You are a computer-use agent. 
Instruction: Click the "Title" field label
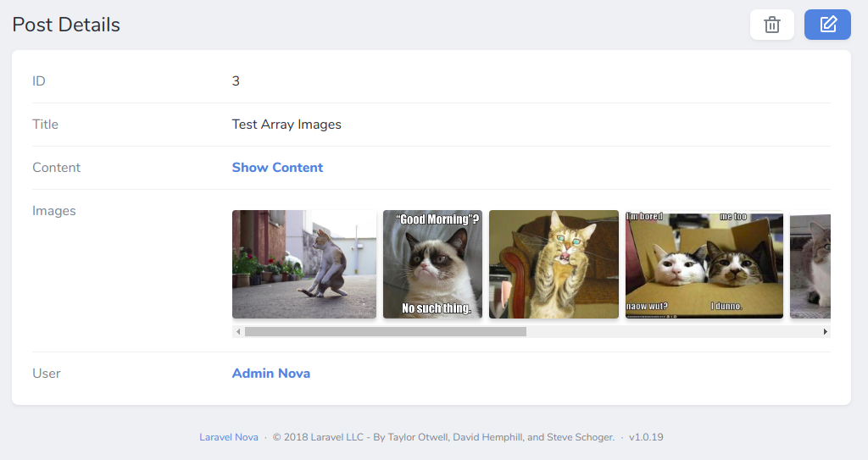point(45,125)
